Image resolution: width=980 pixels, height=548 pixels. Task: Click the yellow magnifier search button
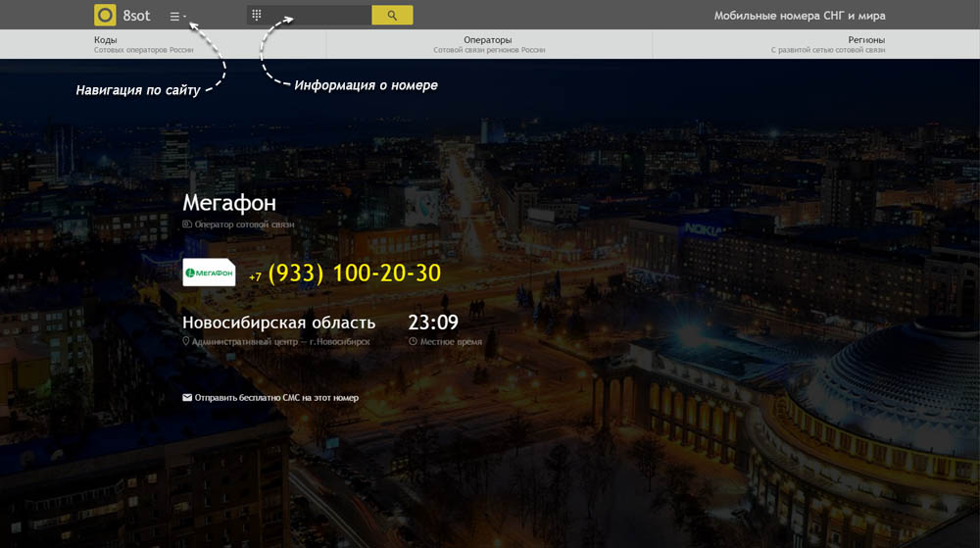[392, 15]
